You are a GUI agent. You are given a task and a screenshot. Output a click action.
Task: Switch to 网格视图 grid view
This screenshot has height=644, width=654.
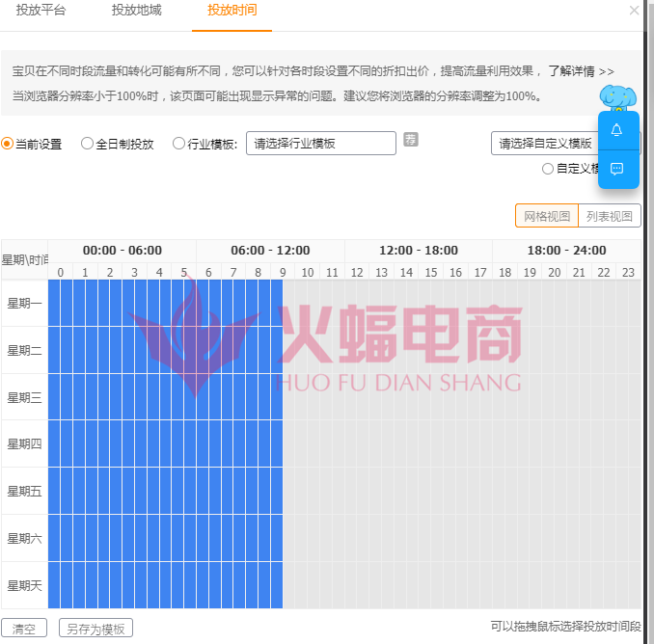pyautogui.click(x=547, y=216)
